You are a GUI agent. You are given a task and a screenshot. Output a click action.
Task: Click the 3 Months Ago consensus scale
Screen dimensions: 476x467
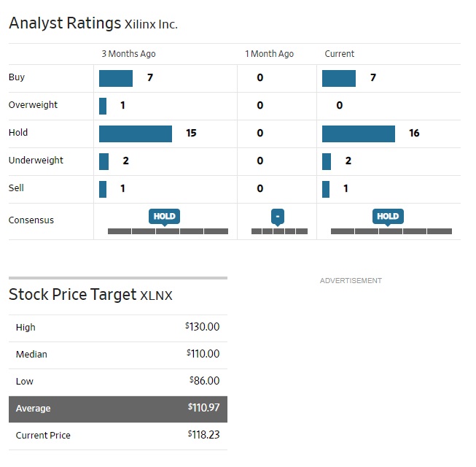point(168,231)
